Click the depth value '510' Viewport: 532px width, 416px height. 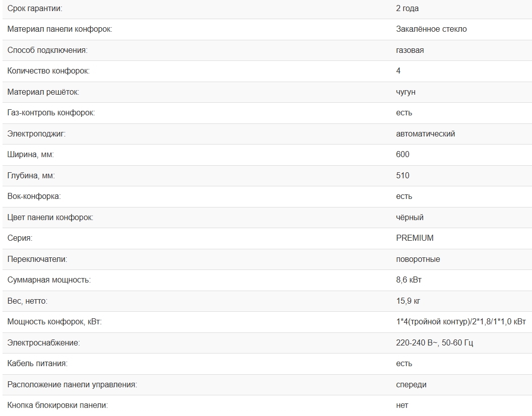pos(403,176)
